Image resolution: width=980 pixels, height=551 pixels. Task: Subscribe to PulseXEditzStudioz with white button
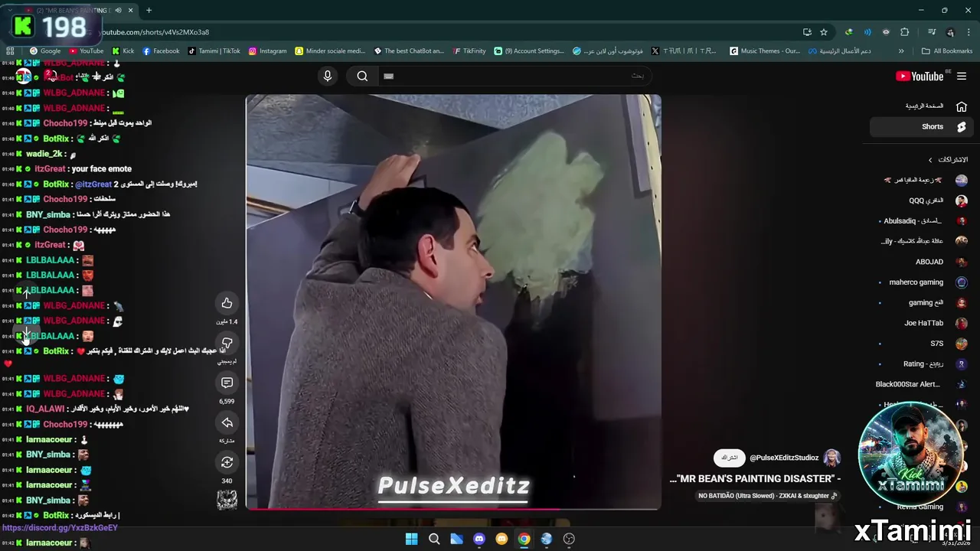[730, 458]
